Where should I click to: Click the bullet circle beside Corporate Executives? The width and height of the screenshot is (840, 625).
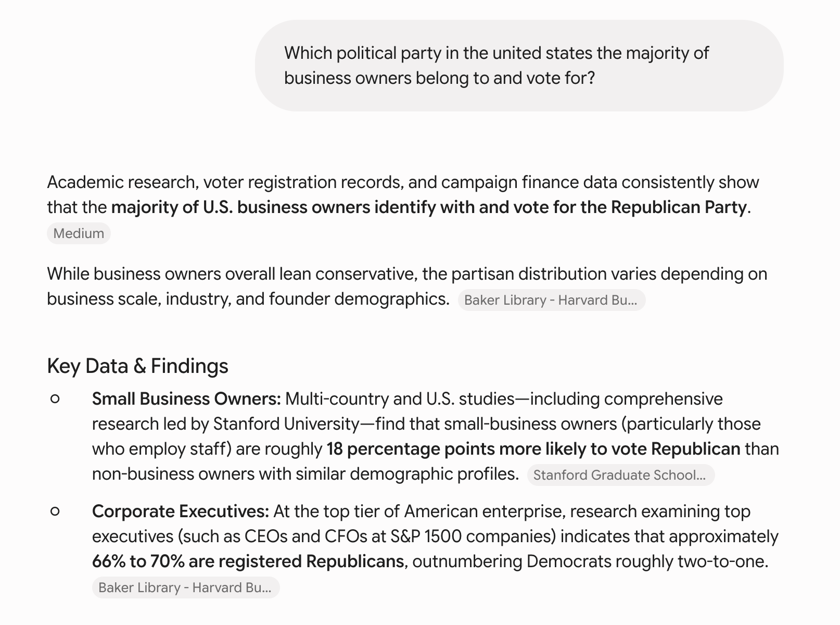pyautogui.click(x=55, y=511)
